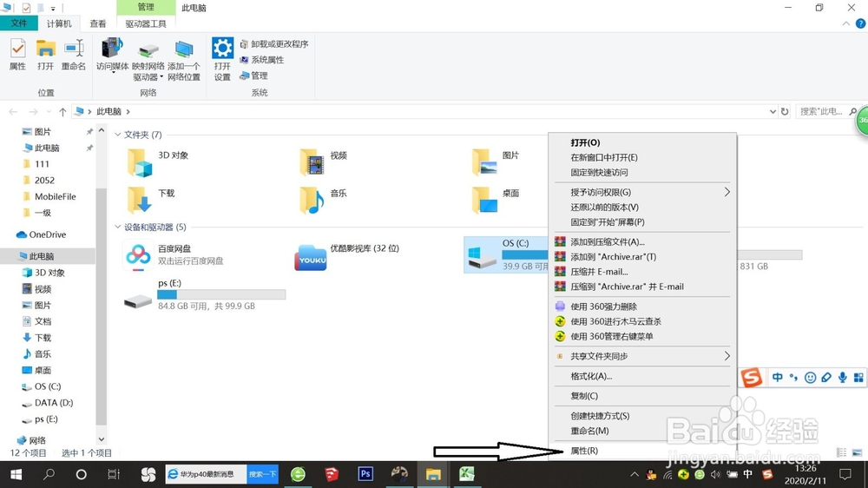Open the 图片 folder in main pane
This screenshot has height=488, width=868.
point(484,163)
